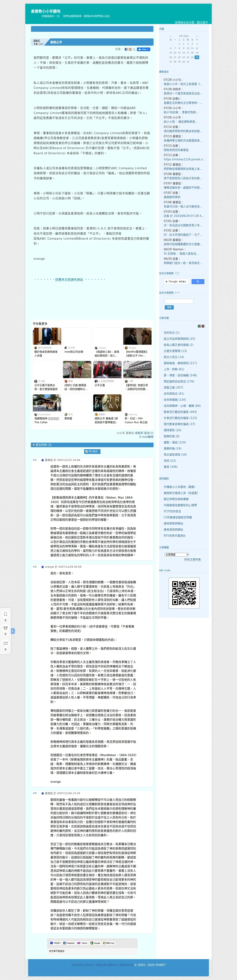
Task: Open link 唐崇榮牧師網站
Action: pos(173,523)
